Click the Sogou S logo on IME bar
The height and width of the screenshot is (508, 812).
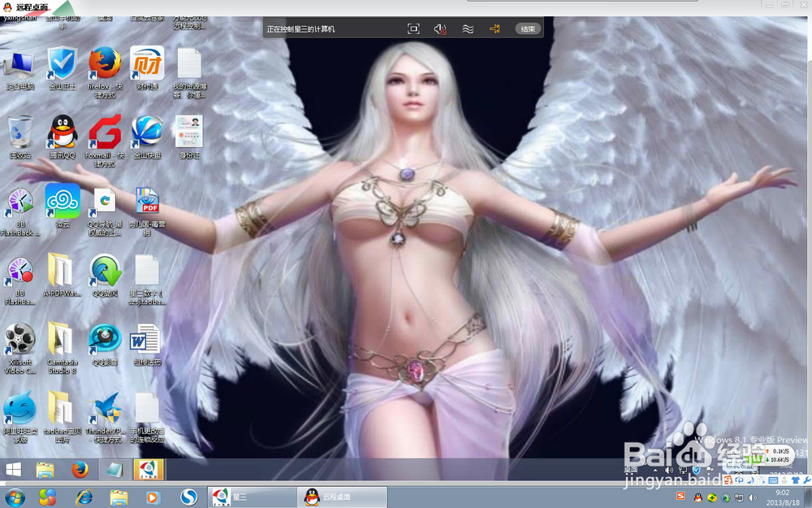point(728,480)
